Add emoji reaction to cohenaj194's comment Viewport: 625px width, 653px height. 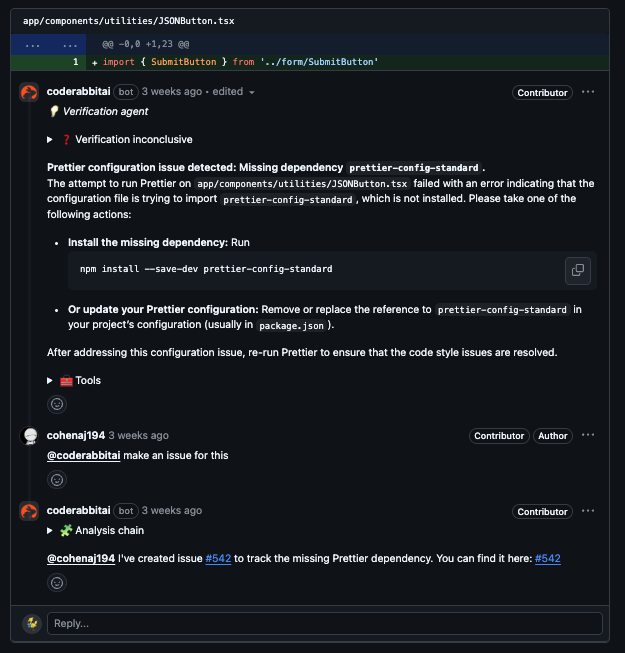pyautogui.click(x=57, y=480)
